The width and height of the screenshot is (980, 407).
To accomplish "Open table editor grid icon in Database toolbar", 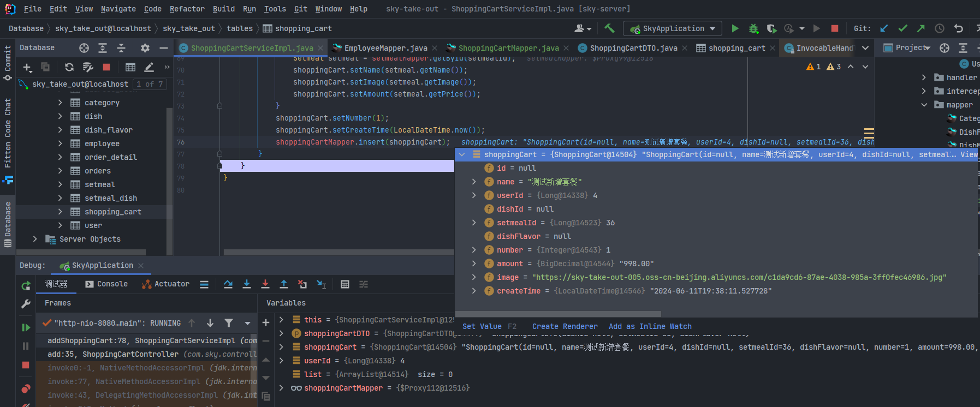I will (130, 67).
